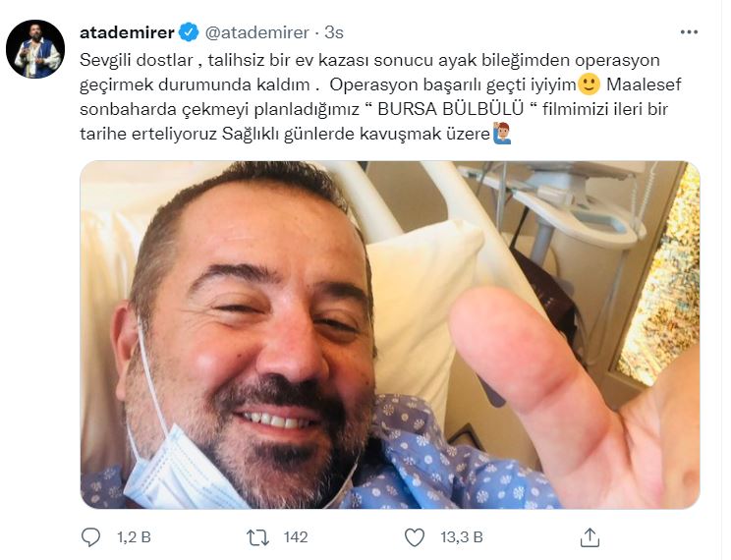
Task: Click the blue verified badge
Action: click(189, 32)
